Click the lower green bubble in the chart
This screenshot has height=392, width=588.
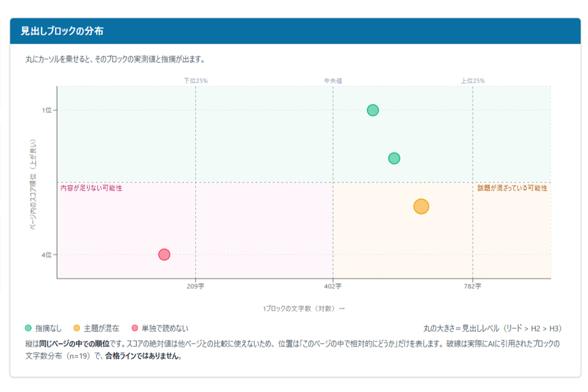pos(394,158)
